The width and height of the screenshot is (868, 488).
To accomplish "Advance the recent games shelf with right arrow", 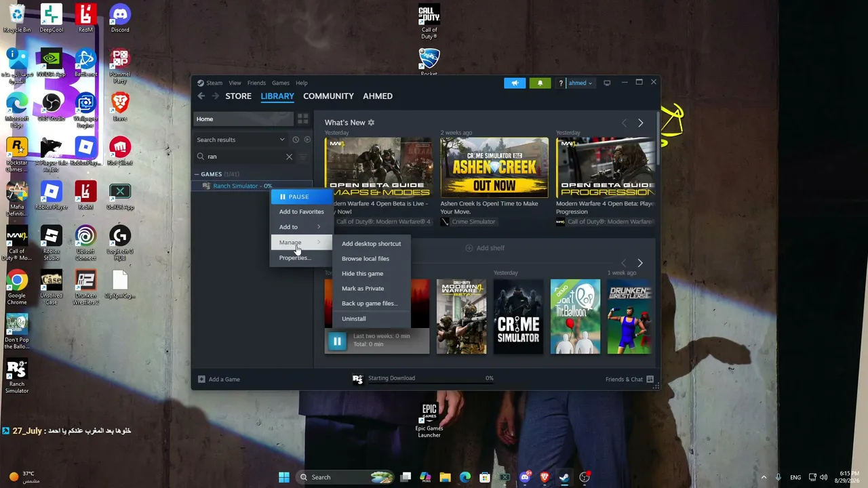I will coord(639,263).
